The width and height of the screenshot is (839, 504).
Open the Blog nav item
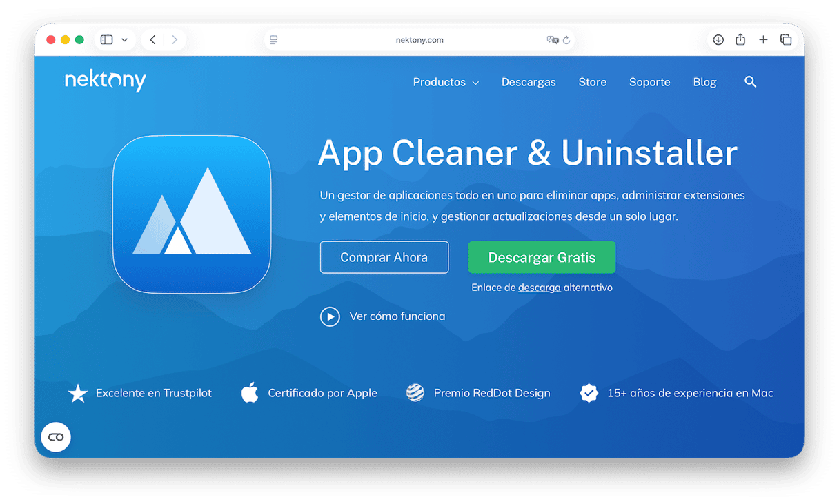[x=704, y=82]
